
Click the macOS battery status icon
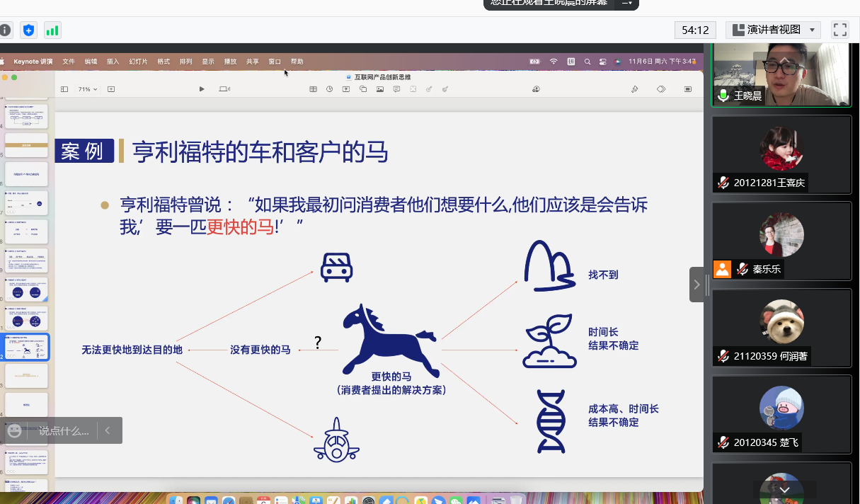tap(535, 62)
